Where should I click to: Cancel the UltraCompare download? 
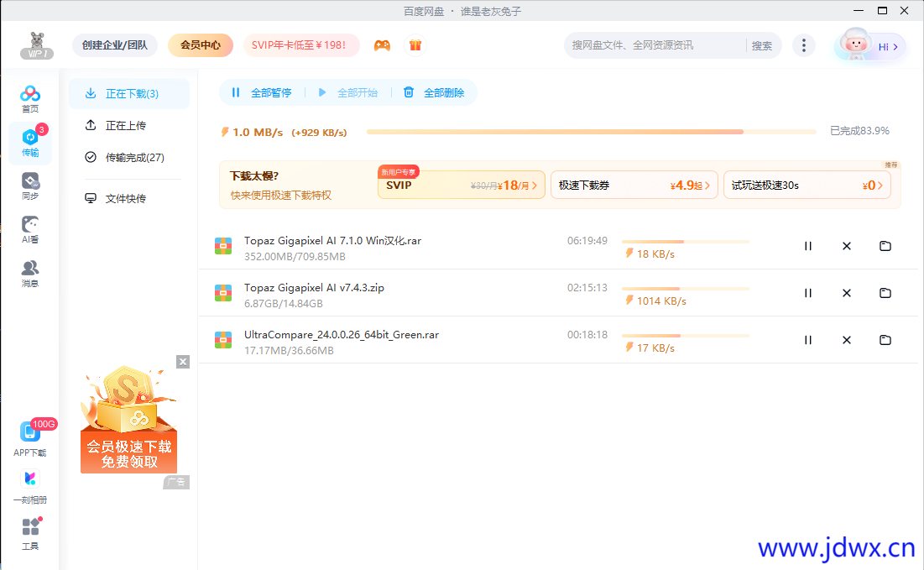[x=847, y=340]
